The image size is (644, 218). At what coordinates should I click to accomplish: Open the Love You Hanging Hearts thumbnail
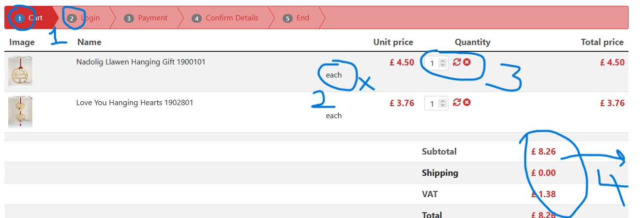[20, 112]
